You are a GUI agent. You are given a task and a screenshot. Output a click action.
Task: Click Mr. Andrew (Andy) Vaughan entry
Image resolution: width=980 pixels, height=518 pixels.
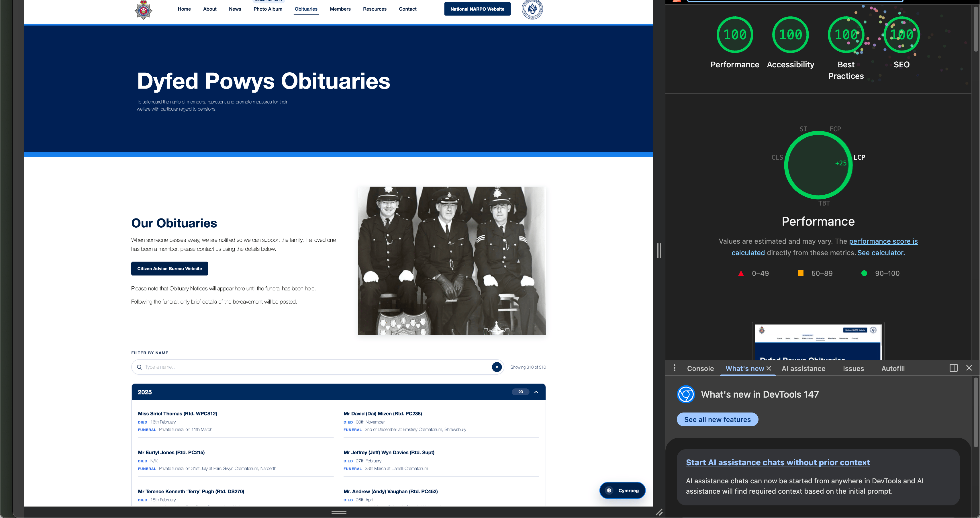[x=390, y=492]
